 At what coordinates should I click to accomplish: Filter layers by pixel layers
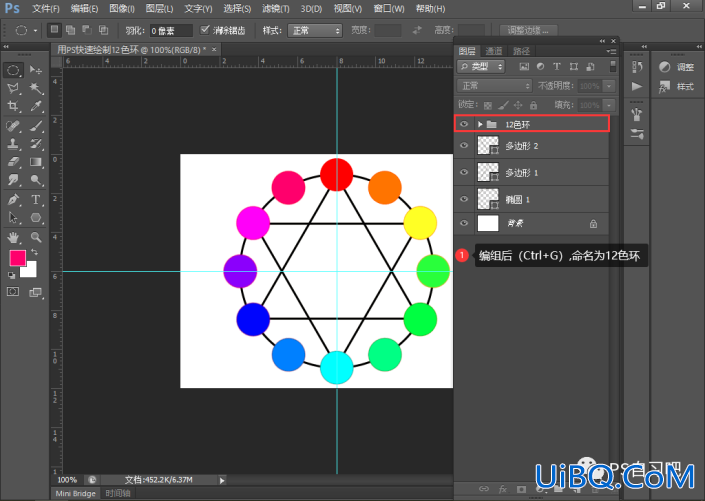point(524,67)
